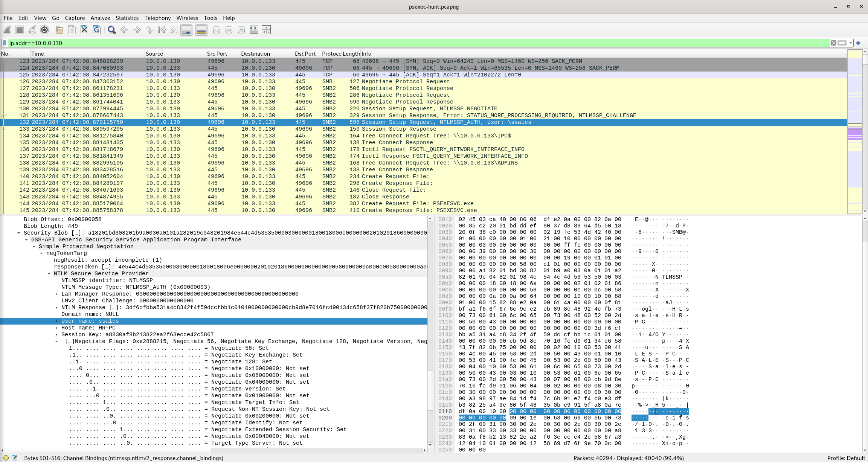Image resolution: width=868 pixels, height=462 pixels.
Task: Select the Domain name: NULL row
Action: (214, 314)
